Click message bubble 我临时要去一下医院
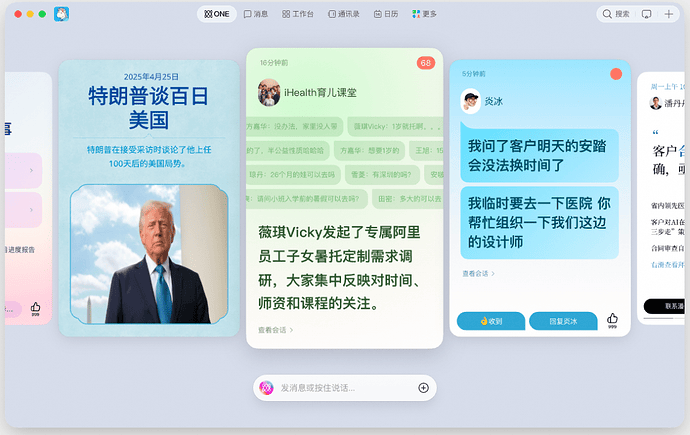 coord(540,223)
